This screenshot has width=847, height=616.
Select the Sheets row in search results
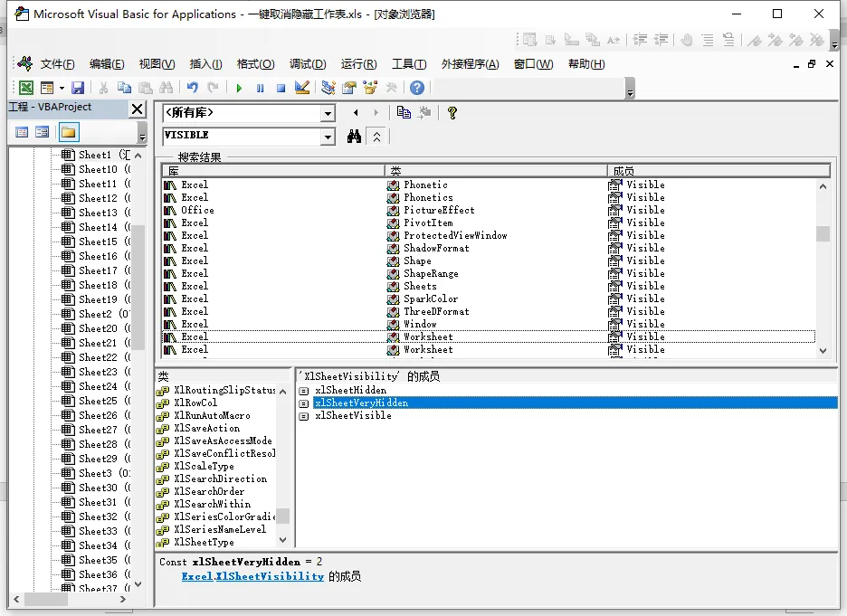489,286
